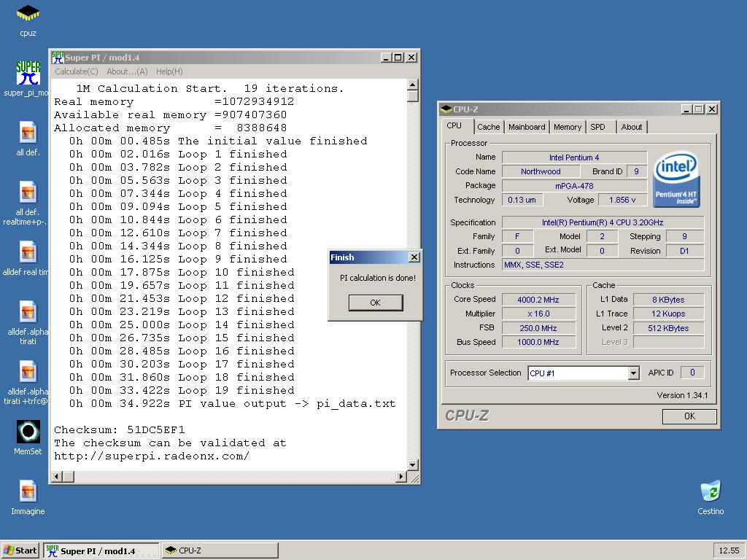Click the Super PI title bar icon
747x560 pixels.
pyautogui.click(x=58, y=58)
